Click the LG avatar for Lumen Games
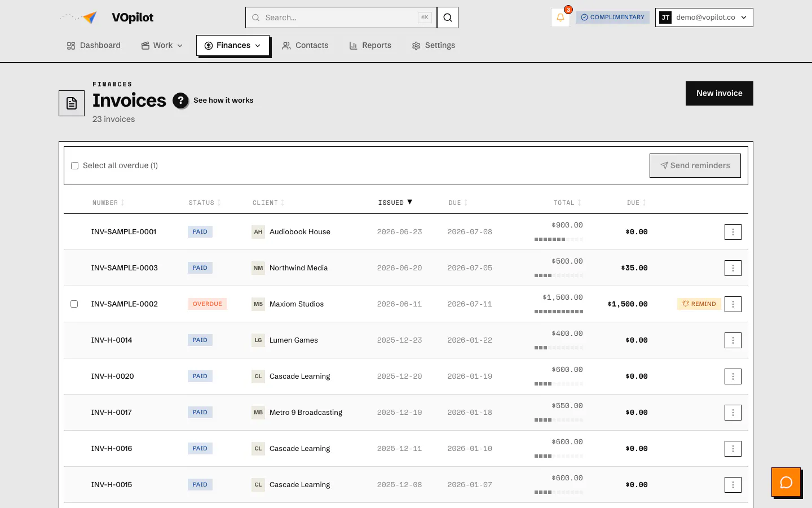 pyautogui.click(x=258, y=340)
